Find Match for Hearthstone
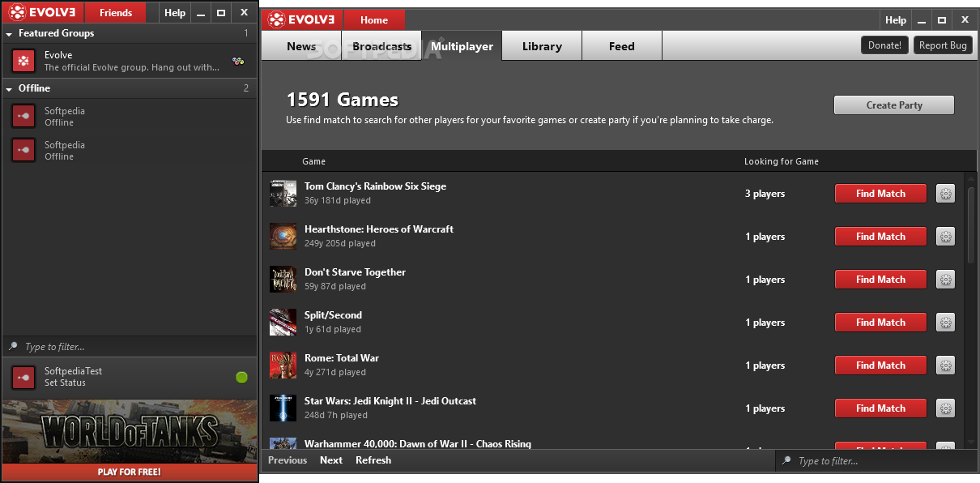Image resolution: width=980 pixels, height=483 pixels. coord(880,237)
